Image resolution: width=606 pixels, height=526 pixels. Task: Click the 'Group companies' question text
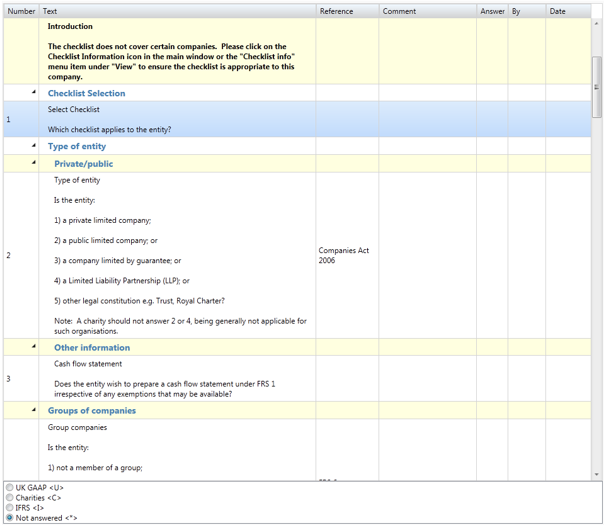77,427
